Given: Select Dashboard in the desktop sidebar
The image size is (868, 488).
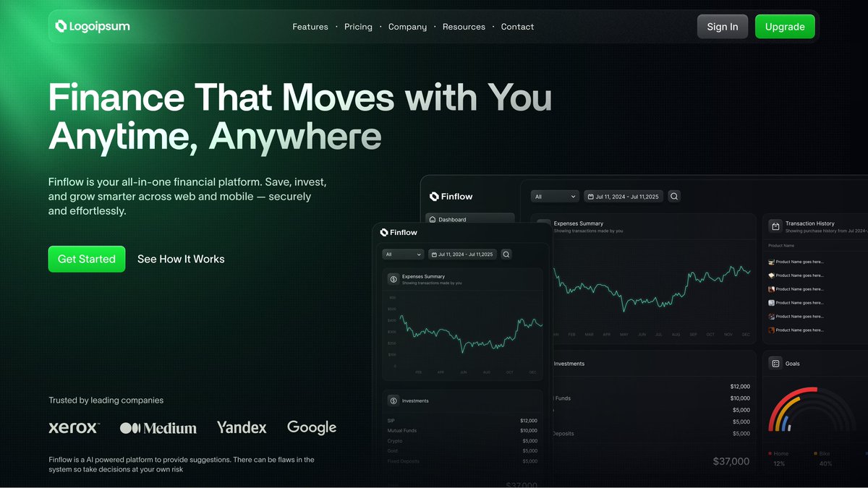Looking at the screenshot, I should [x=470, y=219].
